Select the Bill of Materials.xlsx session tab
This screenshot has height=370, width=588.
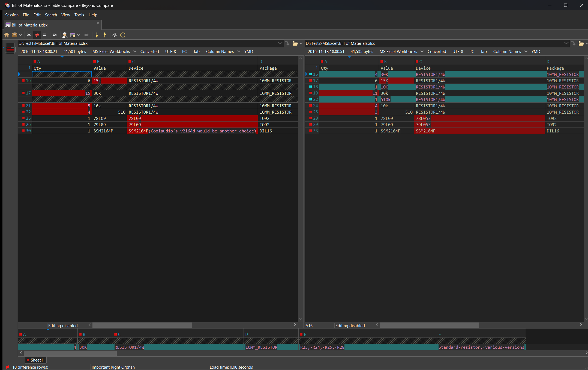coord(53,25)
